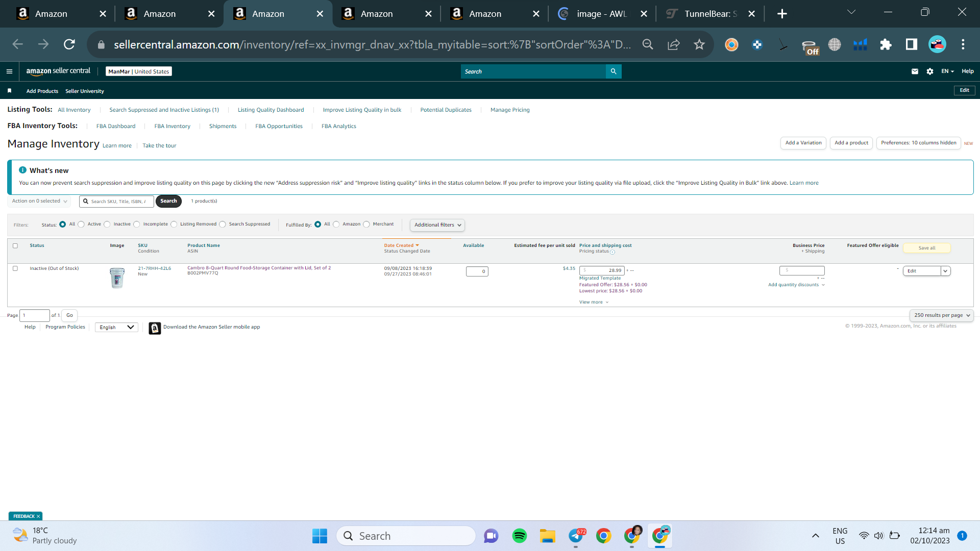The image size is (980, 551).
Task: Select the Incomplete status filter
Action: pos(137,224)
